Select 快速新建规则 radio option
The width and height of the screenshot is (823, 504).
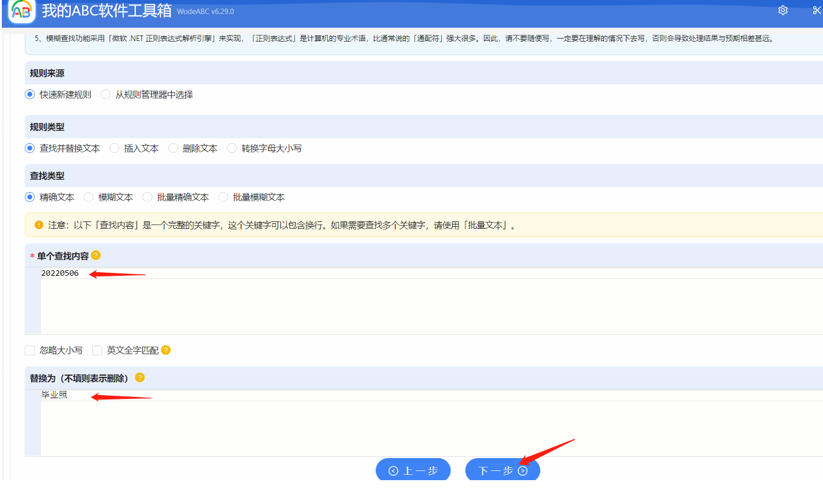pyautogui.click(x=30, y=95)
